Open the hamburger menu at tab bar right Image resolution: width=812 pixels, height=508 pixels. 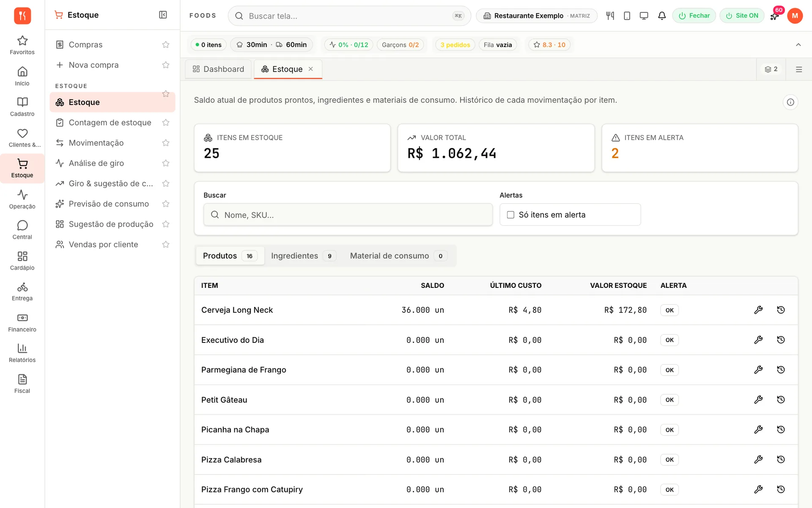pyautogui.click(x=799, y=69)
